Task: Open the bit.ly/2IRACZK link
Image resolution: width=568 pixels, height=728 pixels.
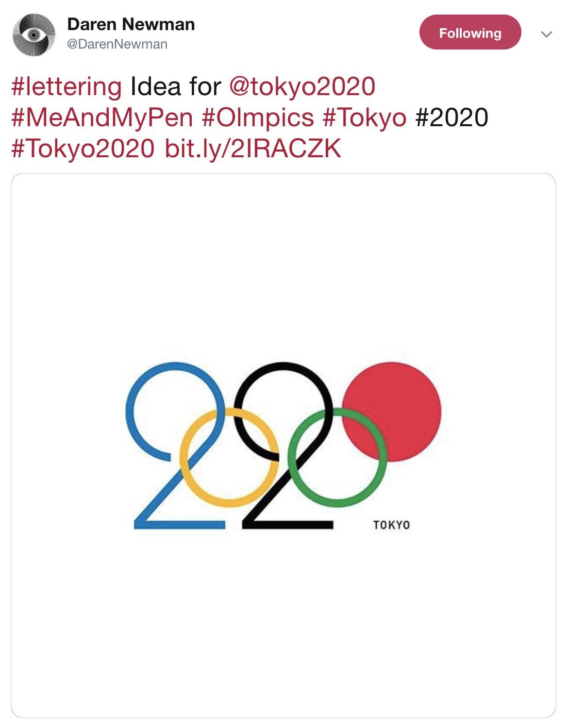Action: pyautogui.click(x=253, y=148)
